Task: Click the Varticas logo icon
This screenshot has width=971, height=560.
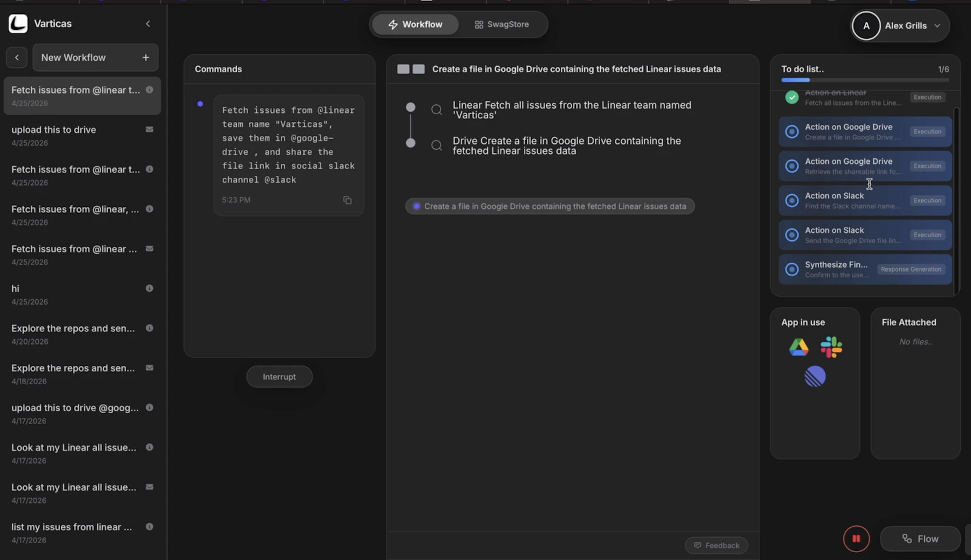Action: pos(18,24)
